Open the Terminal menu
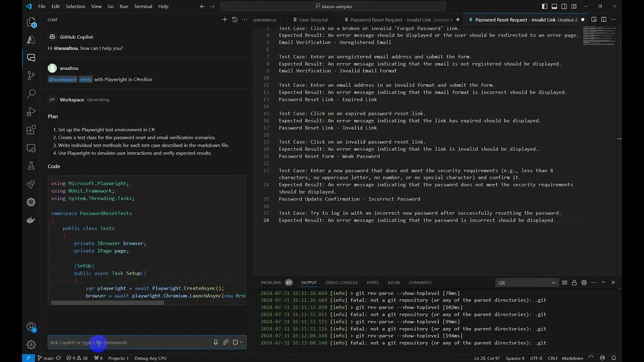This screenshot has height=362, width=644. (143, 7)
